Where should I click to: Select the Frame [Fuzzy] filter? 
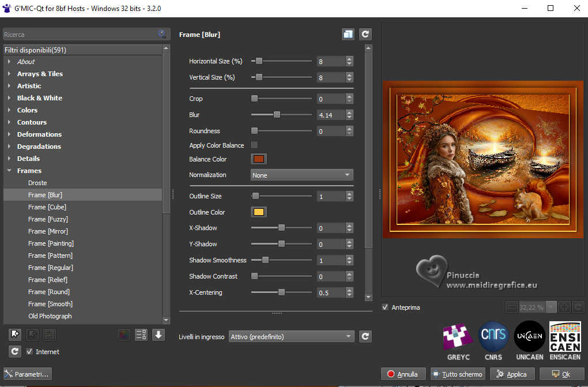[x=48, y=219]
